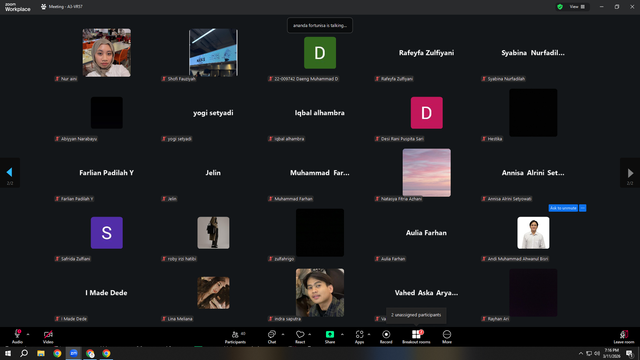Screen dimensions: 640x360
Task: Select Andi Muhammad Ahwanul Bisri's photo
Action: pyautogui.click(x=533, y=233)
